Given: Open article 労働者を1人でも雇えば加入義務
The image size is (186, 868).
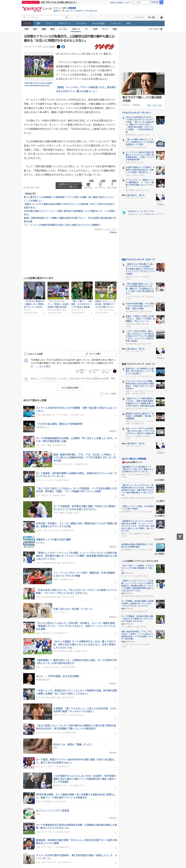Looking at the screenshot, I should pos(53,539).
